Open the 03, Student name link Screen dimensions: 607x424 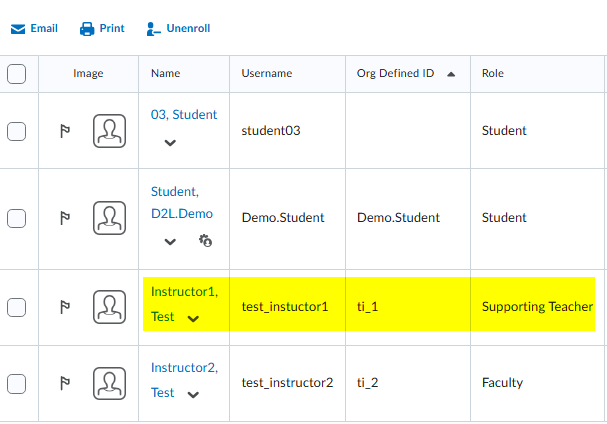click(184, 115)
